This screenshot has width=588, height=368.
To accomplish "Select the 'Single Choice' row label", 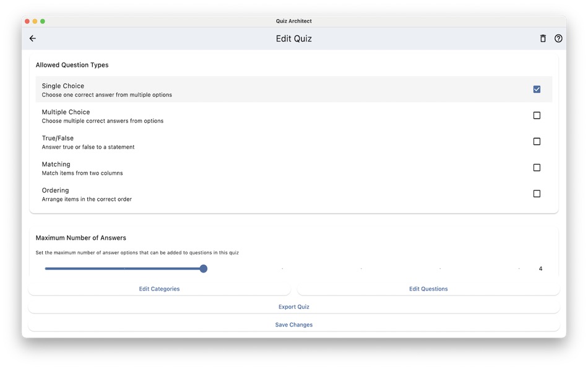I will pyautogui.click(x=63, y=86).
